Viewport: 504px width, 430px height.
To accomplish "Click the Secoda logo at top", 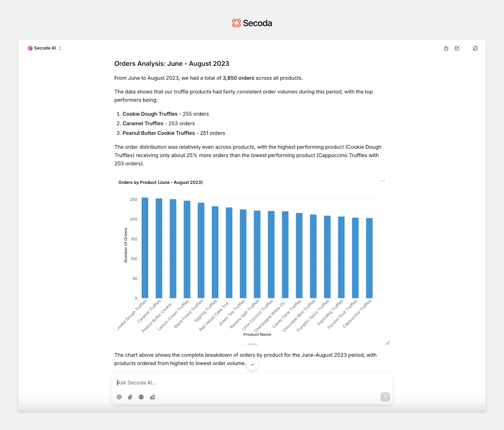I will click(x=252, y=23).
